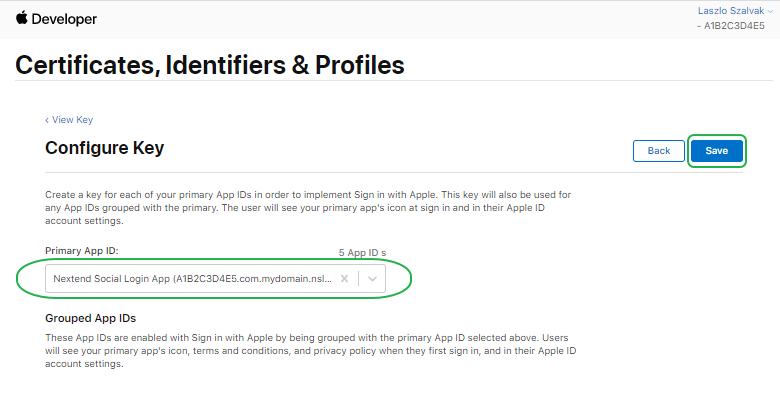Click the Apple logo icon

(x=21, y=17)
